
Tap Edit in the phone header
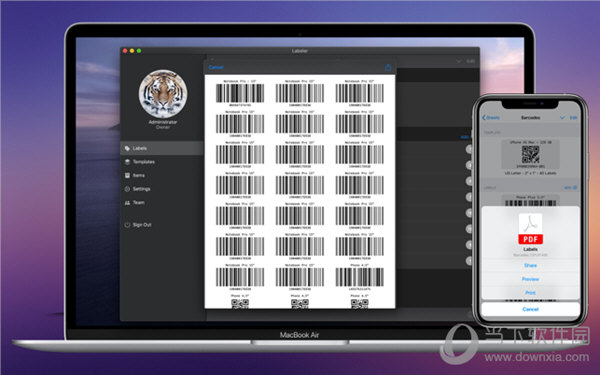click(573, 118)
